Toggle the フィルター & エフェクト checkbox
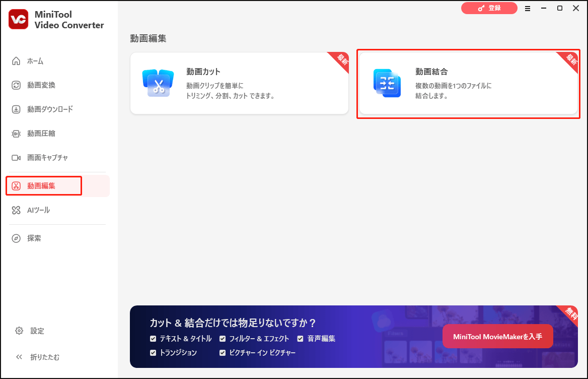 [223, 339]
